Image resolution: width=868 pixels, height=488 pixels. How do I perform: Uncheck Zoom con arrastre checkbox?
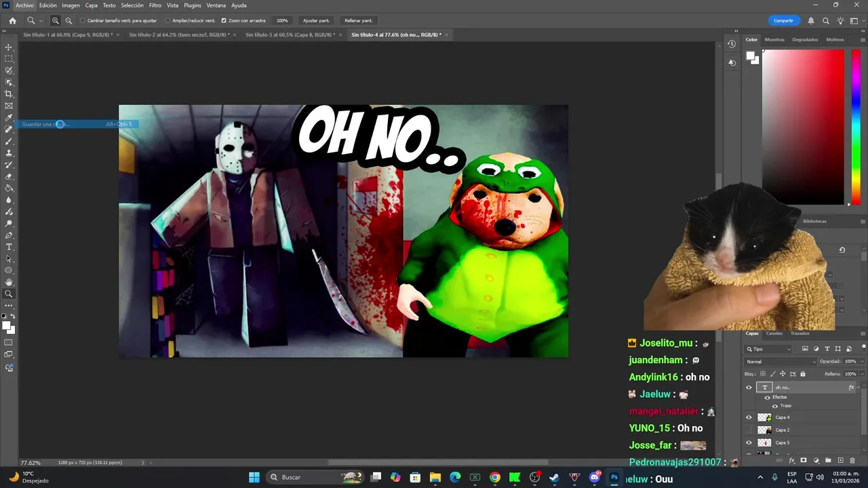pos(224,20)
